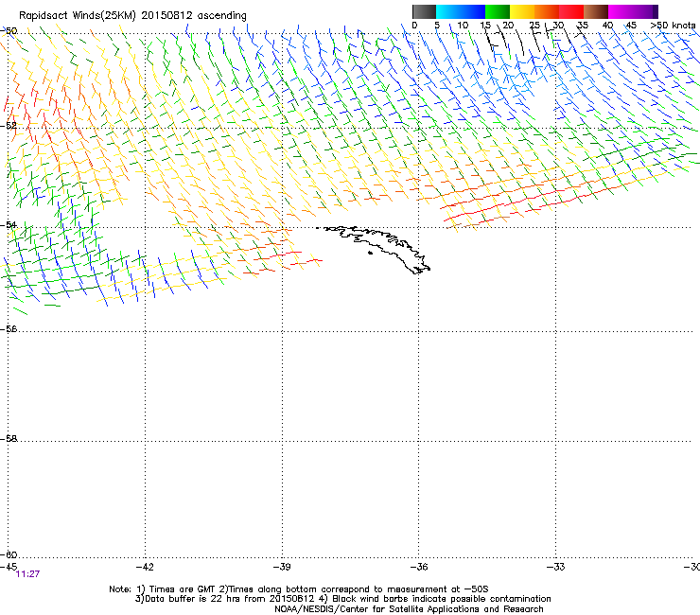Click the 'Note: 1) Times are GMT' line
This screenshot has height=615, width=700.
point(298,589)
